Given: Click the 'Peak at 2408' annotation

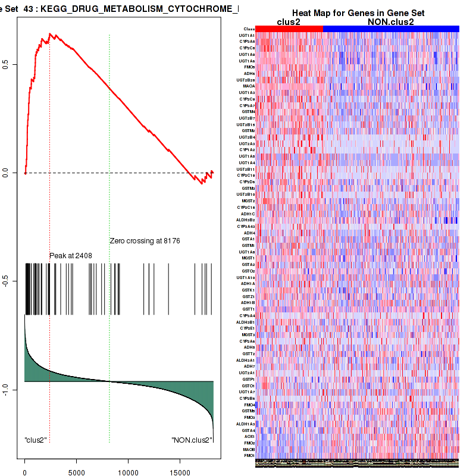Looking at the screenshot, I should coord(70,255).
